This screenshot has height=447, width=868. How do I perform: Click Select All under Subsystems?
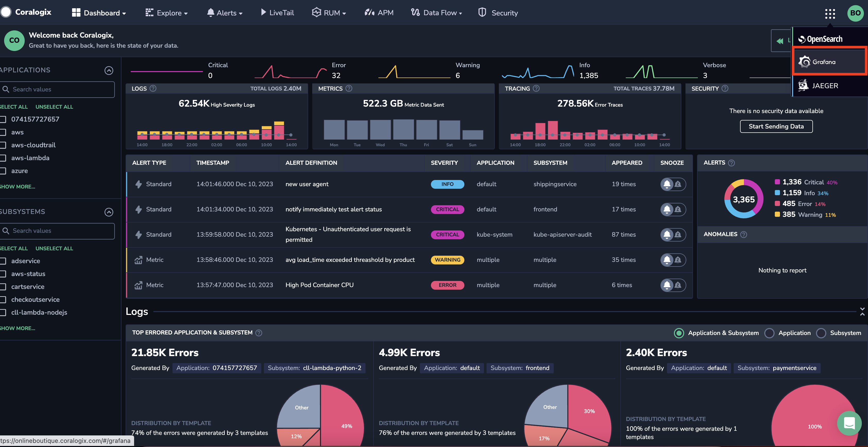14,248
